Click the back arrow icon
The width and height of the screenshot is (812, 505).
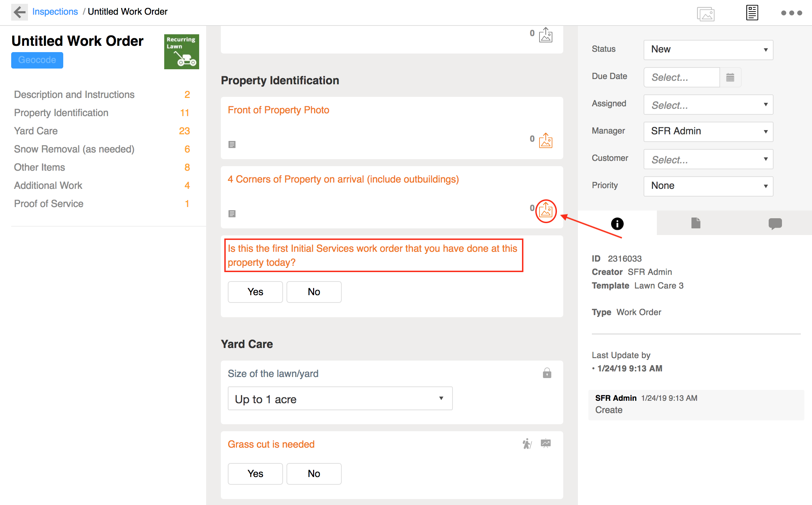point(20,12)
